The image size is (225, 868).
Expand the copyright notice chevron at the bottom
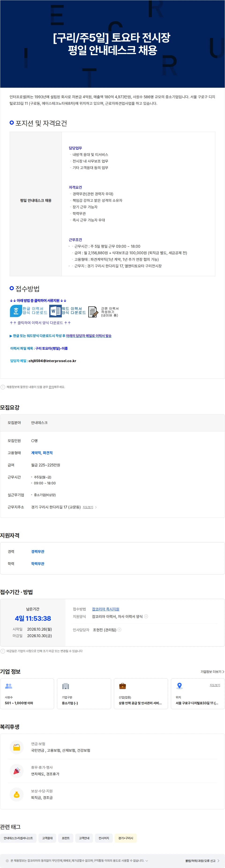(147, 861)
